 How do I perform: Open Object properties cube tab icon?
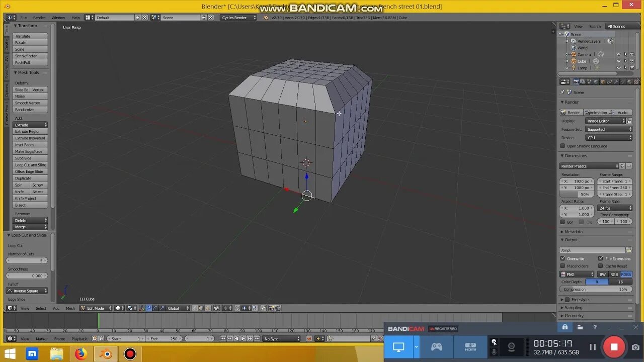coord(603,81)
